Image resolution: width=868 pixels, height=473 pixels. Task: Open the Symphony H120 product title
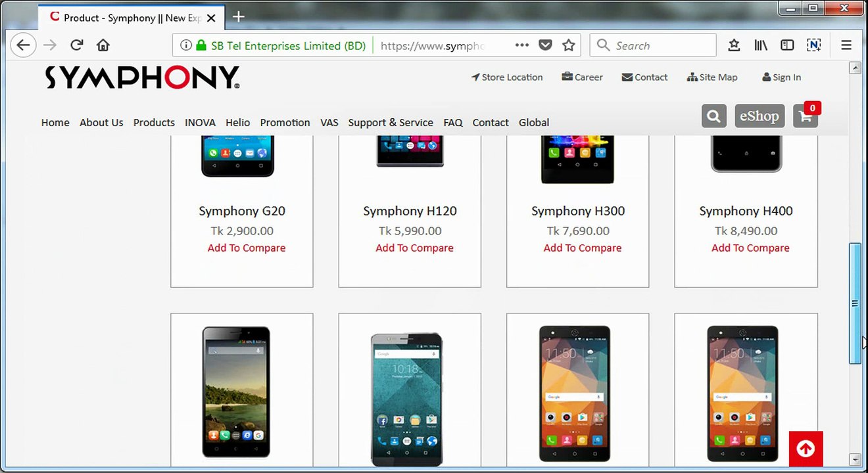tap(410, 212)
